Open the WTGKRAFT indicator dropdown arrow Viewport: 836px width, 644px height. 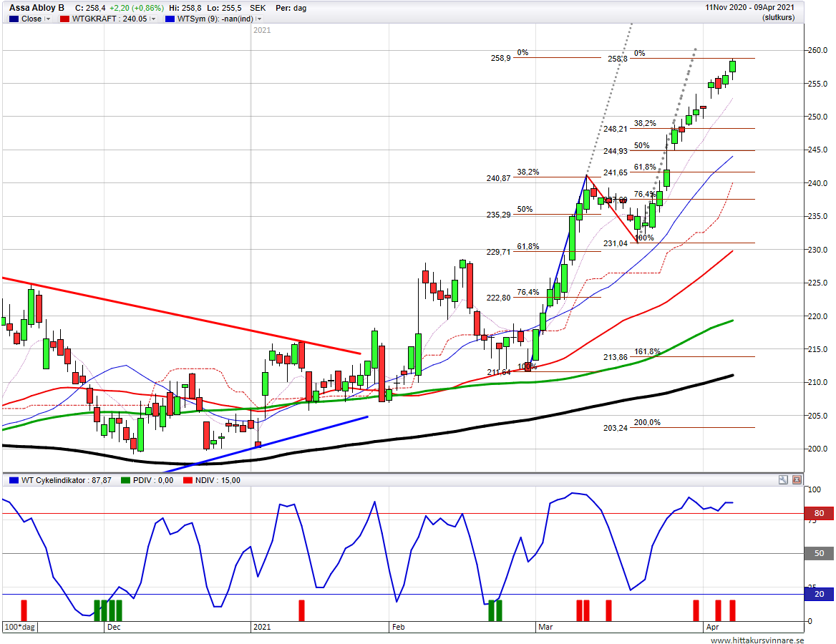pyautogui.click(x=153, y=19)
